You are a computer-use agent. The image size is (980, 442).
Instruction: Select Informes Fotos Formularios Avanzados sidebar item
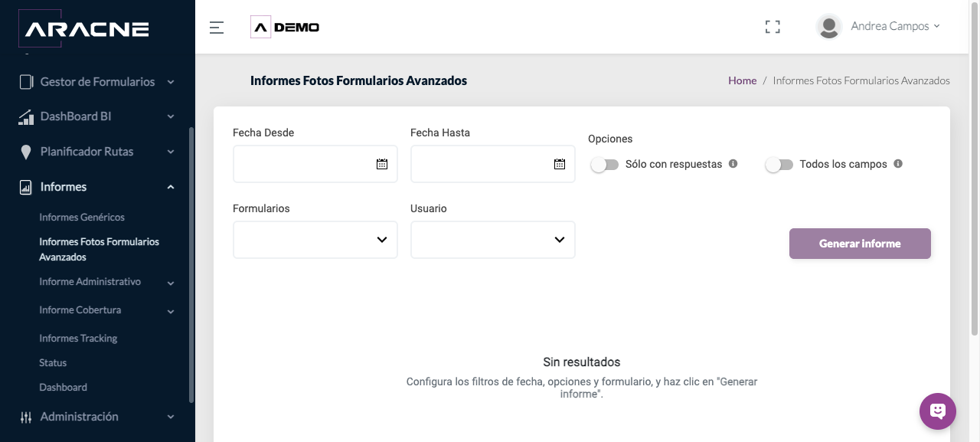tap(100, 249)
